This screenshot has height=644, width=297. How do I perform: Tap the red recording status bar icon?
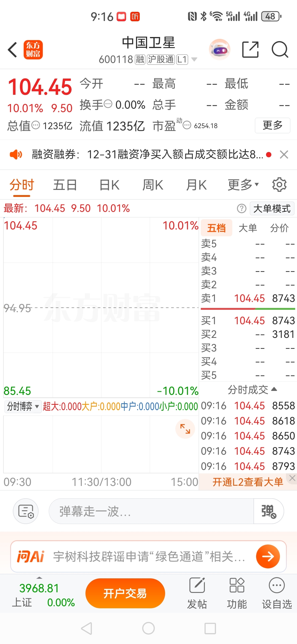click(121, 17)
